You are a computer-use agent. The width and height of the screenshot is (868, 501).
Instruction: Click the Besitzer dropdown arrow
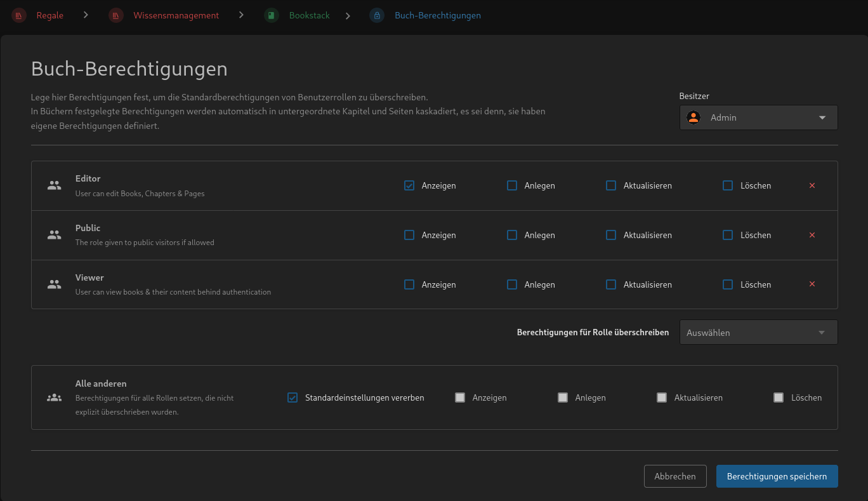point(822,117)
